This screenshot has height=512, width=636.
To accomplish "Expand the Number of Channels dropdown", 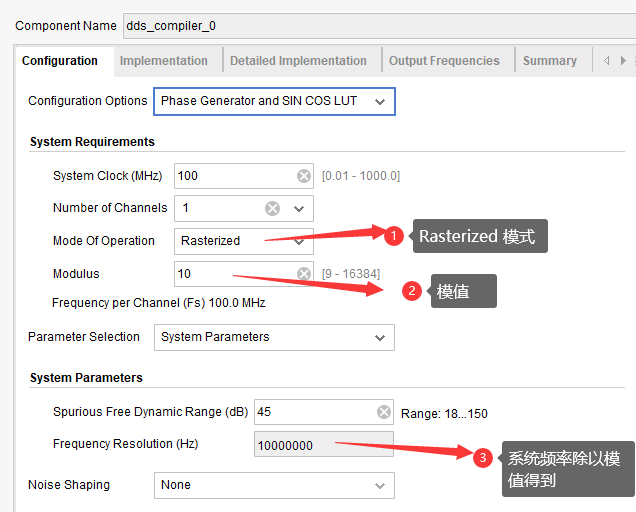I will pos(299,209).
